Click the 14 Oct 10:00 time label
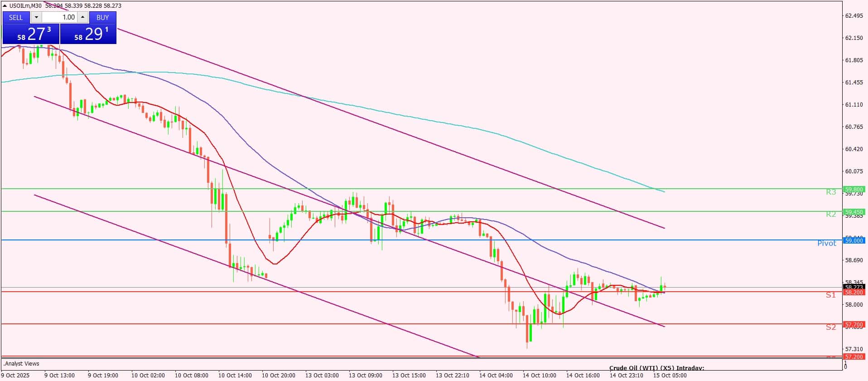 point(539,376)
